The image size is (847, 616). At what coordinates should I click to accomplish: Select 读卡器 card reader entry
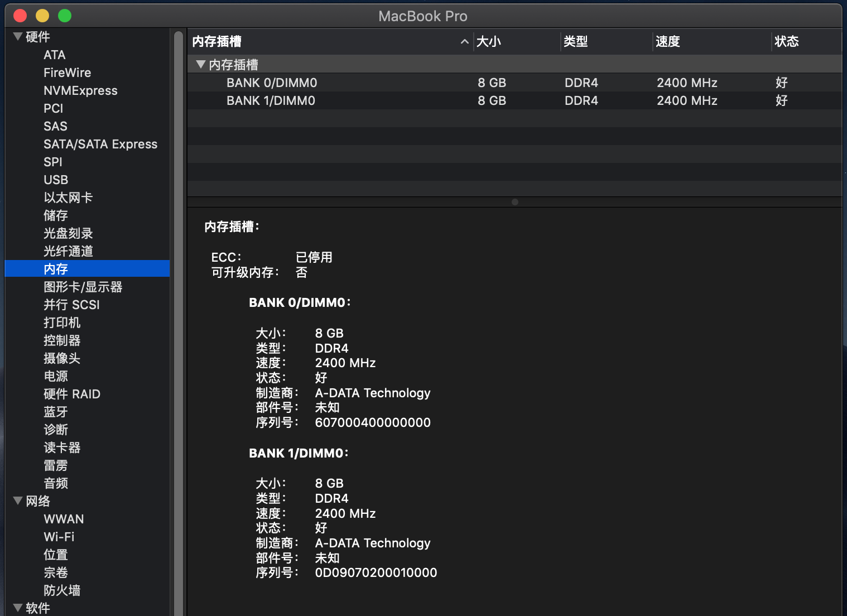62,447
